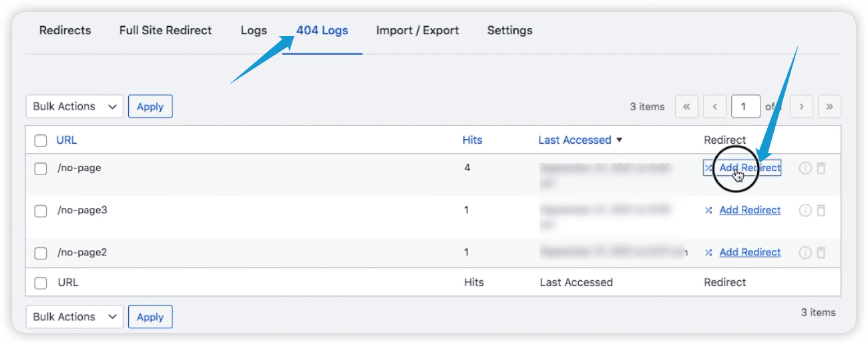Check the /no-page2 row checkbox
The height and width of the screenshot is (345, 868).
41,253
